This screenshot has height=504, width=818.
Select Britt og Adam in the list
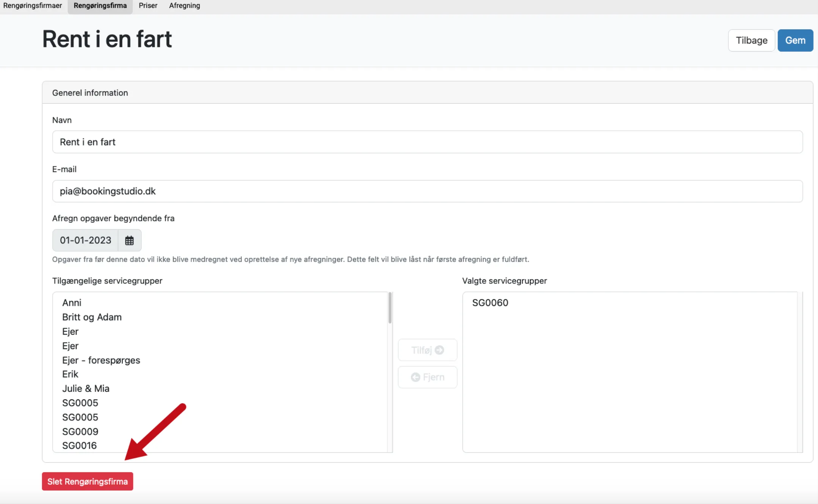(x=92, y=317)
